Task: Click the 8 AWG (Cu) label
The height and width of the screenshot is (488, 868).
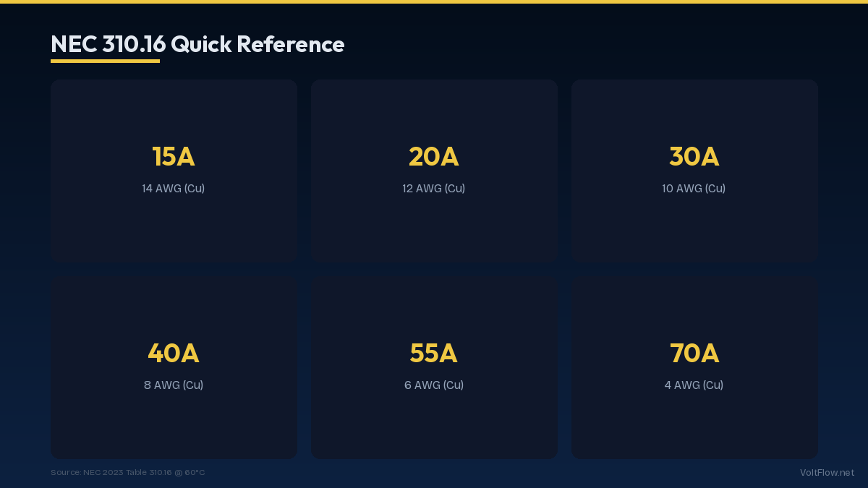Action: click(x=174, y=385)
